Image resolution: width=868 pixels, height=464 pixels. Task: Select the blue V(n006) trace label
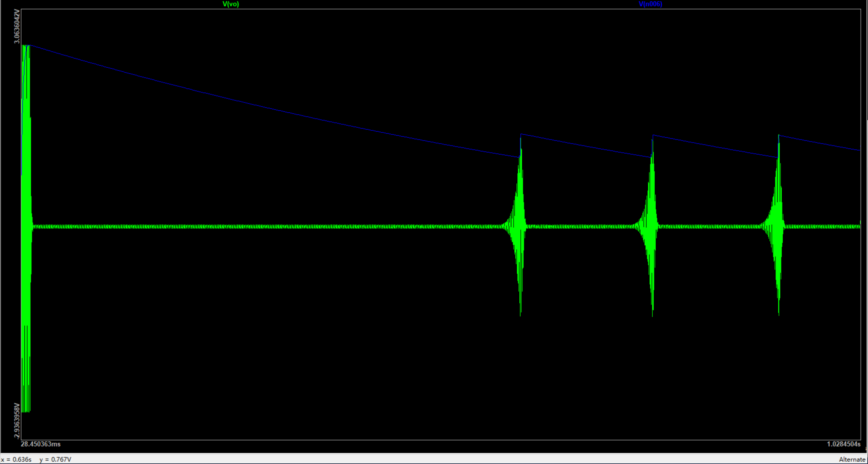pyautogui.click(x=650, y=4)
